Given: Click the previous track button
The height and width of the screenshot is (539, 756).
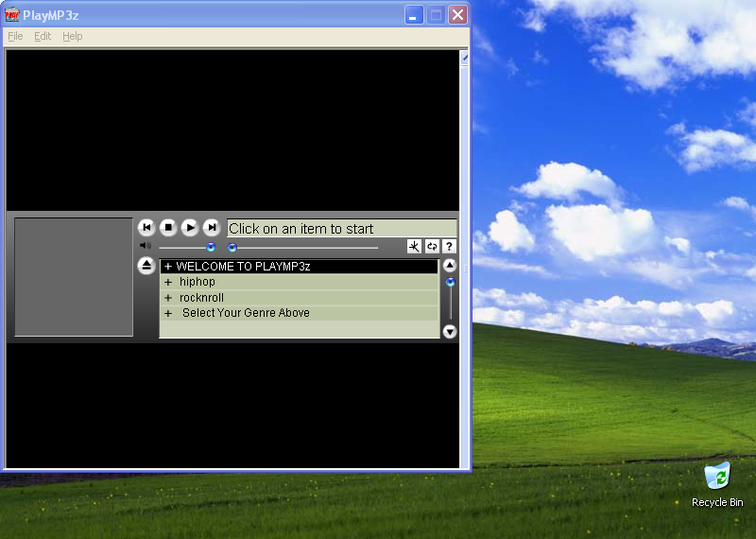Looking at the screenshot, I should pyautogui.click(x=146, y=227).
